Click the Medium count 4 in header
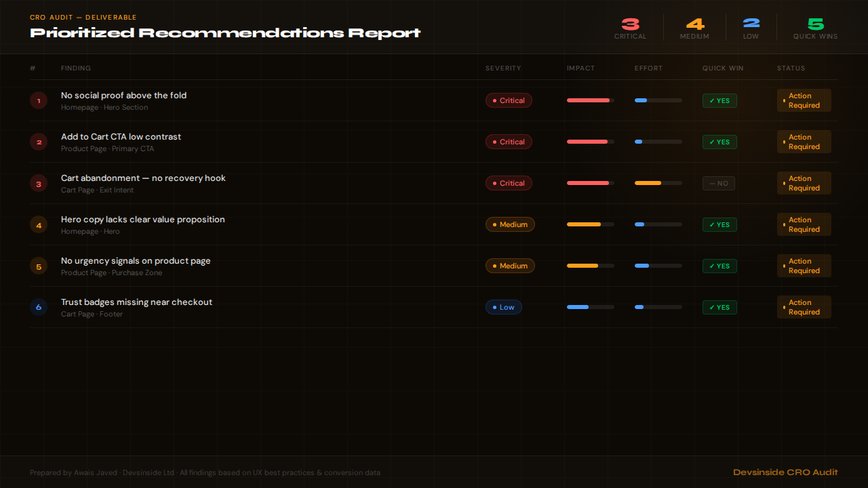The height and width of the screenshot is (488, 868). tap(694, 24)
